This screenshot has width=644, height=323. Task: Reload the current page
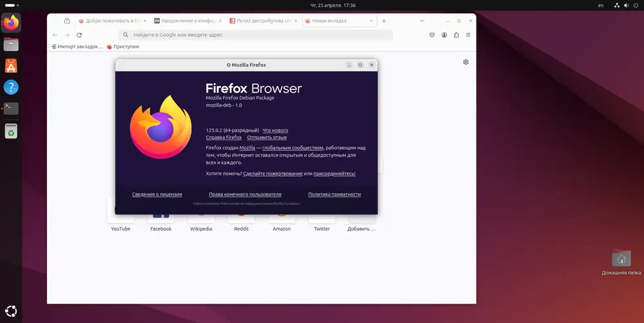[x=79, y=35]
